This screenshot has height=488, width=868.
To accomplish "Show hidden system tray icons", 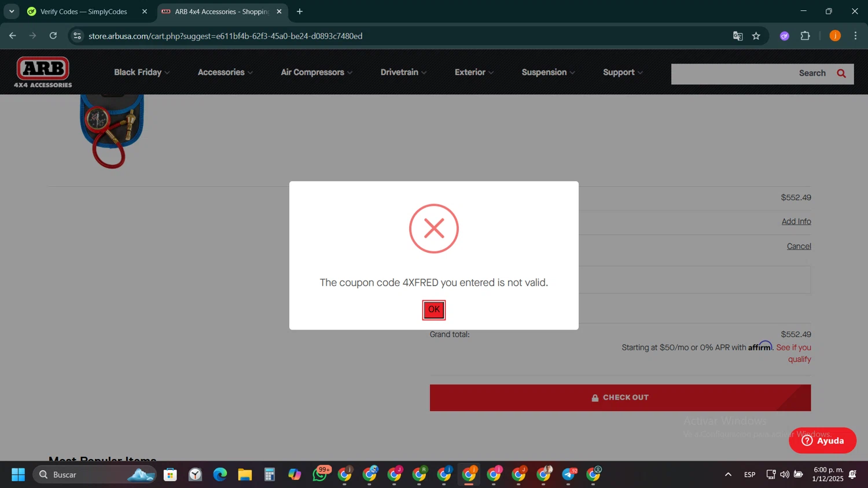I will tap(728, 475).
